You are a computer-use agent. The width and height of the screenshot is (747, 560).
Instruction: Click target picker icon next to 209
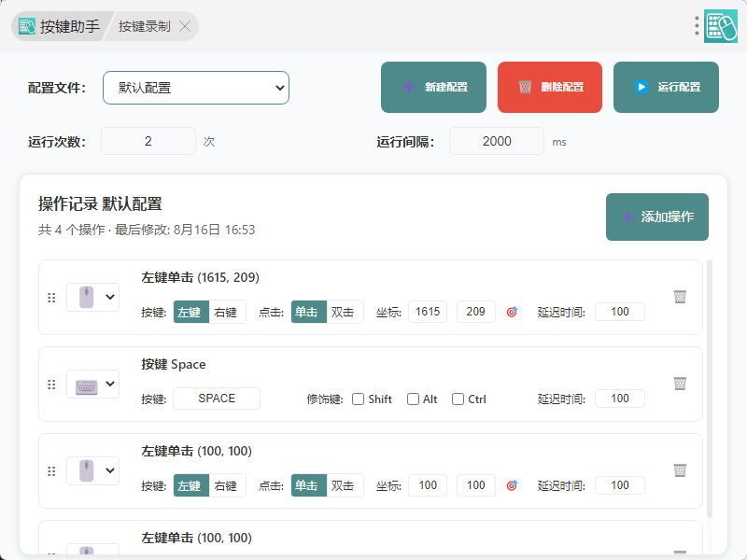(512, 312)
